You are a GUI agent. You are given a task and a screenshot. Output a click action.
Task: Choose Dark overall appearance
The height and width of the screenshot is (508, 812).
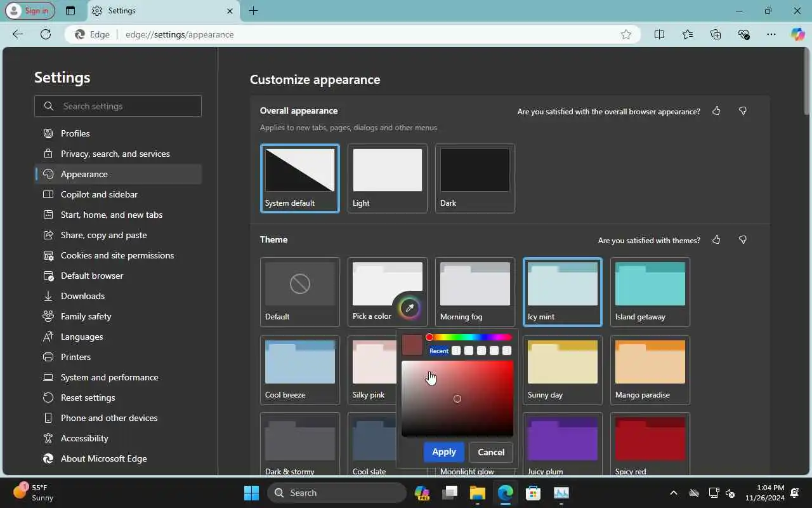475,178
